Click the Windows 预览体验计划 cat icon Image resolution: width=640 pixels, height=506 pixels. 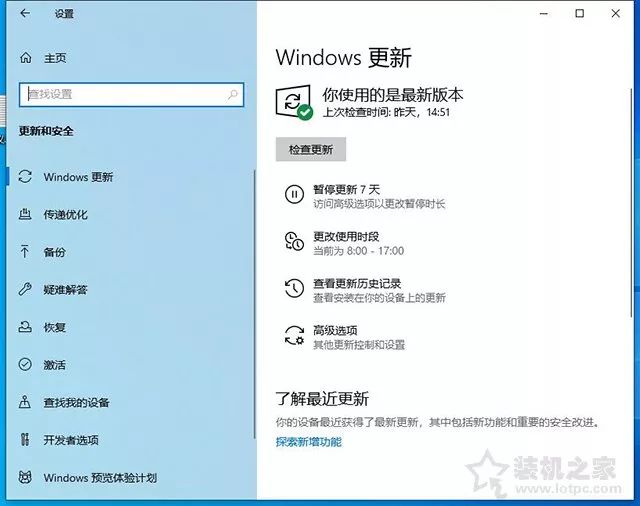25,477
